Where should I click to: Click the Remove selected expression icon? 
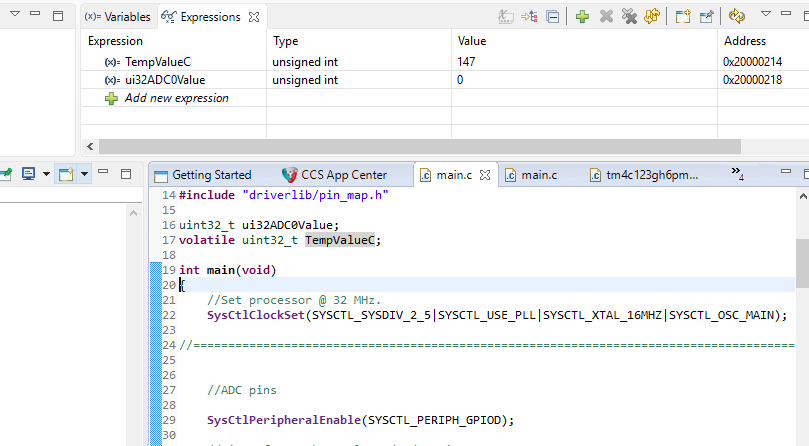[606, 17]
